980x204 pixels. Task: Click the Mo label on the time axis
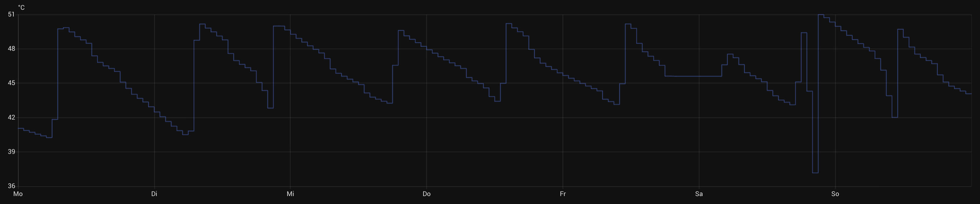(x=18, y=194)
